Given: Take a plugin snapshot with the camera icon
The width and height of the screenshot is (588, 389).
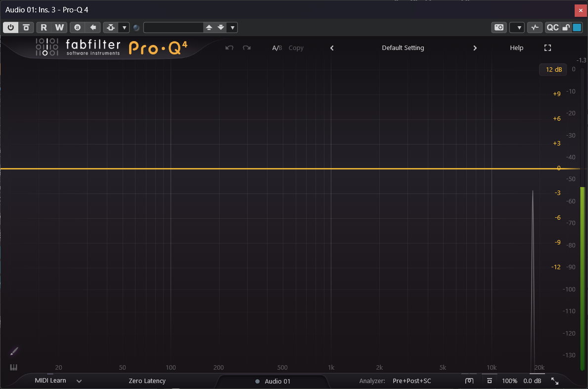Looking at the screenshot, I should tap(498, 27).
